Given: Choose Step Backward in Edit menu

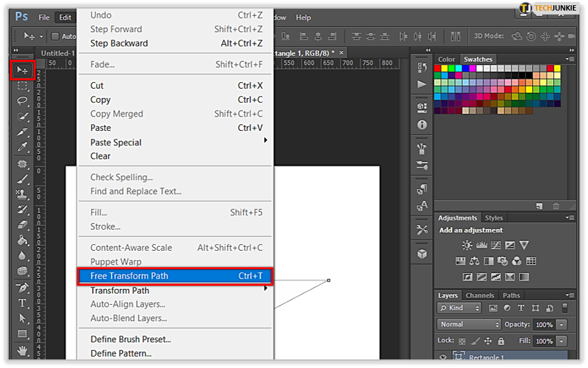Looking at the screenshot, I should [x=175, y=43].
